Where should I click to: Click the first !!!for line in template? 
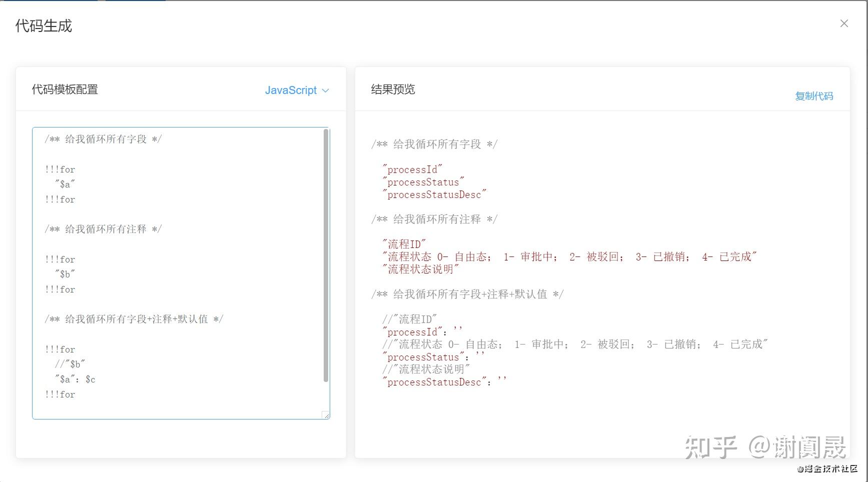(x=60, y=169)
